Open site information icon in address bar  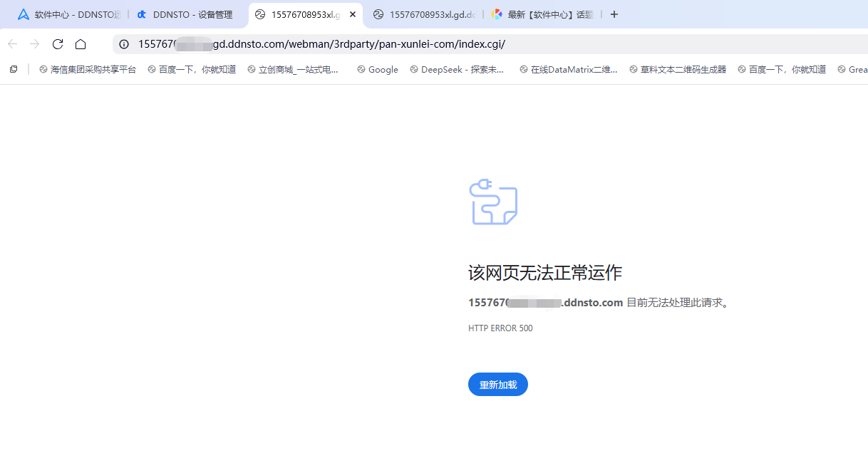pyautogui.click(x=124, y=44)
